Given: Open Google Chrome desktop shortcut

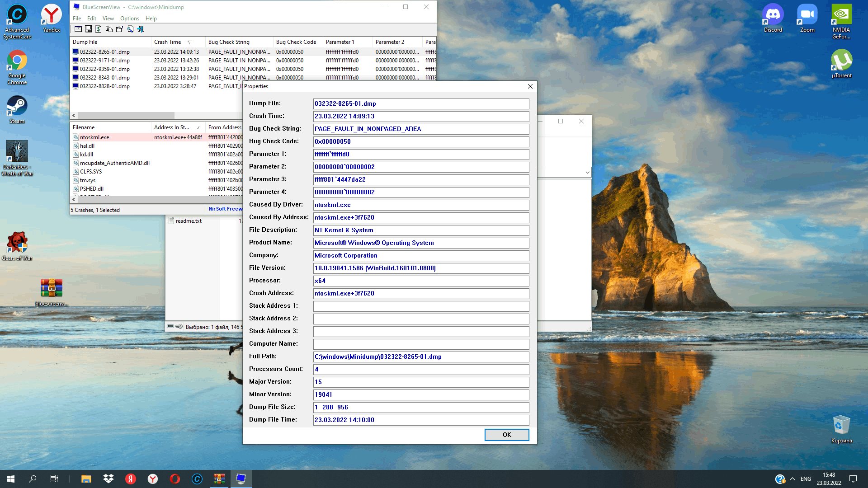Looking at the screenshot, I should click(x=17, y=67).
